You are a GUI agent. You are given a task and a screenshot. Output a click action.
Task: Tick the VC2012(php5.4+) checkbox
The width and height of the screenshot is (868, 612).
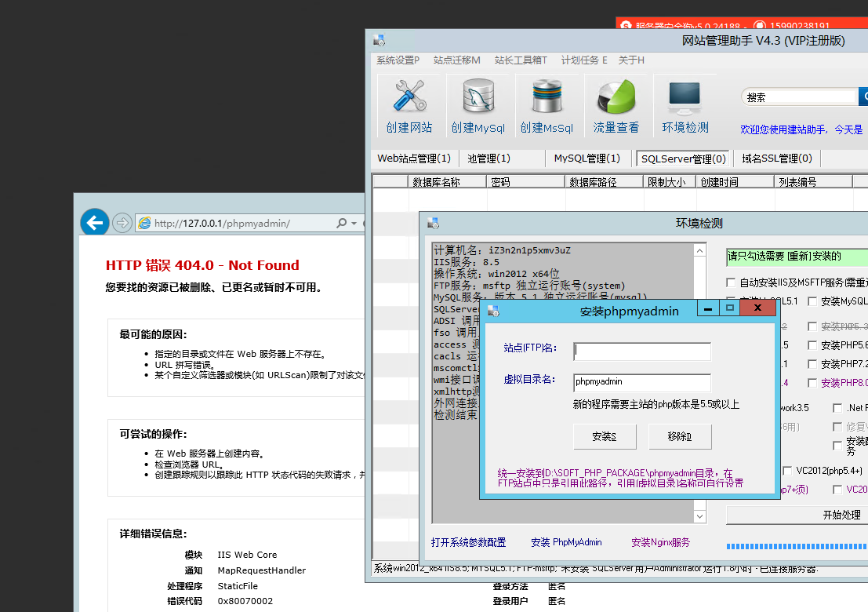787,471
